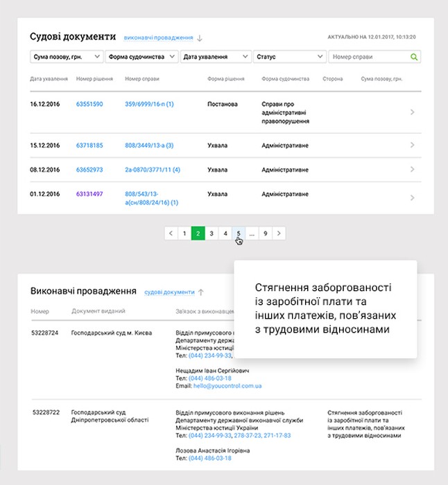
Task: Select page 1 in pagination
Action: click(x=184, y=233)
